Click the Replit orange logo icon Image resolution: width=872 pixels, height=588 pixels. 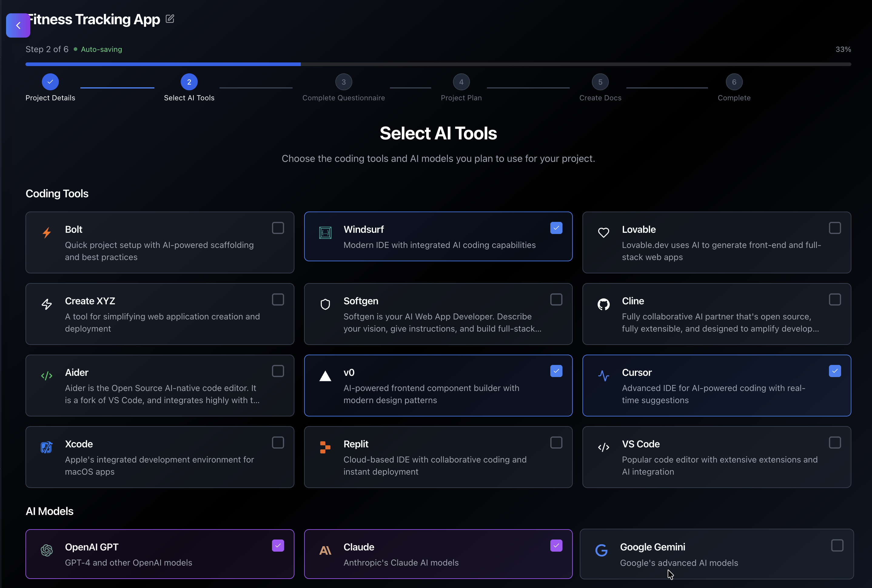tap(325, 447)
